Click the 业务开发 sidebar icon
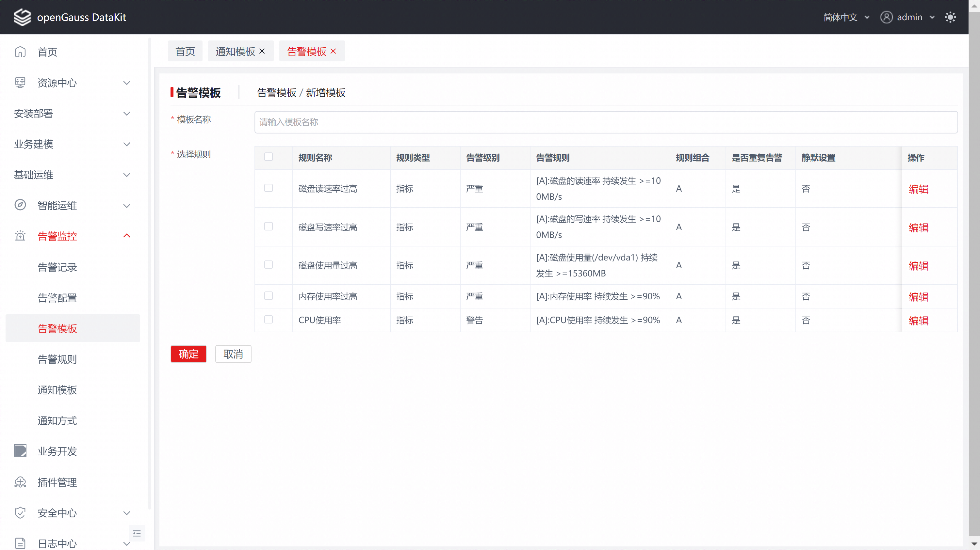 (x=20, y=451)
